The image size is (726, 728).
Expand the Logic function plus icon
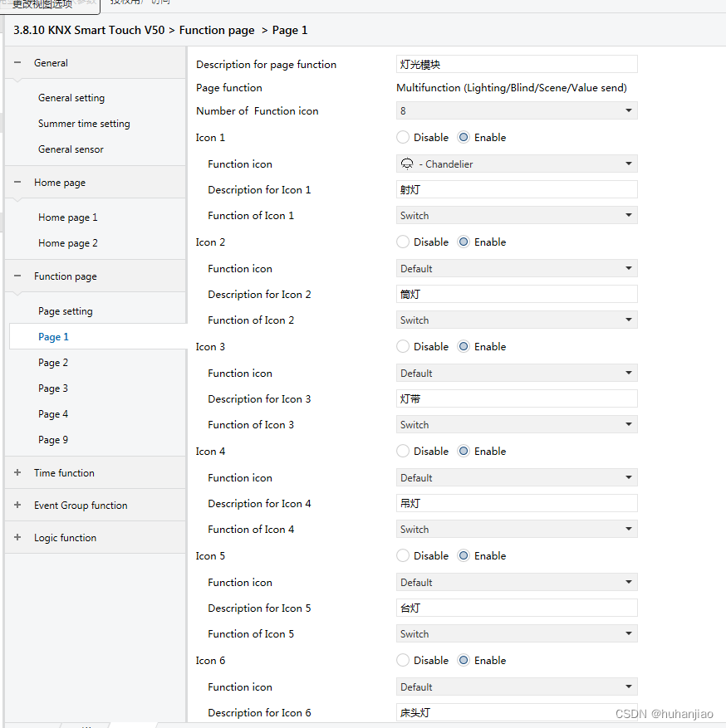pyautogui.click(x=17, y=538)
